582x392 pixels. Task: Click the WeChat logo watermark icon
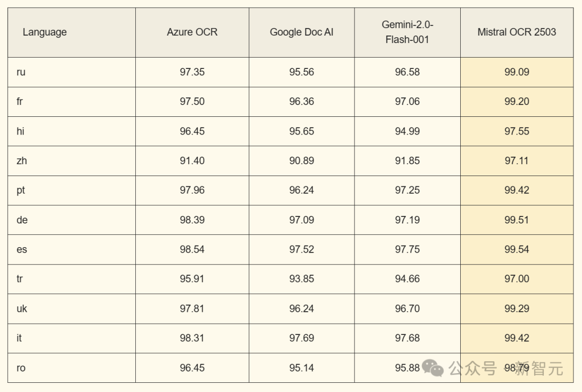click(x=432, y=368)
